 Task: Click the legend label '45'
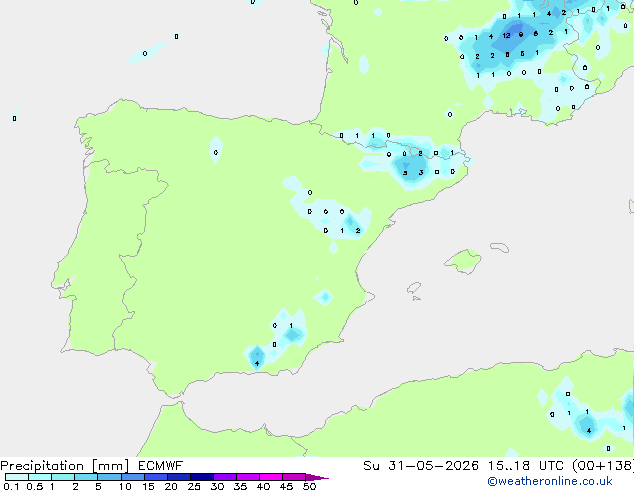click(x=287, y=486)
